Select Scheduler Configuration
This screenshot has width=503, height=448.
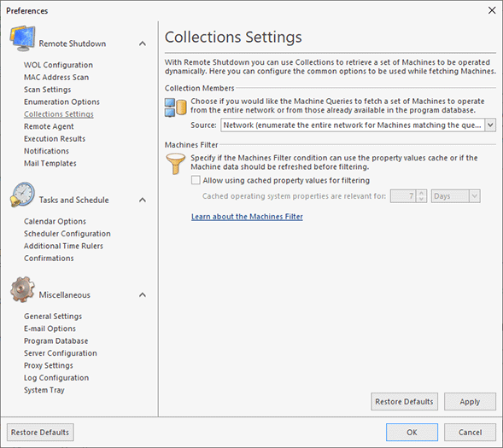67,234
